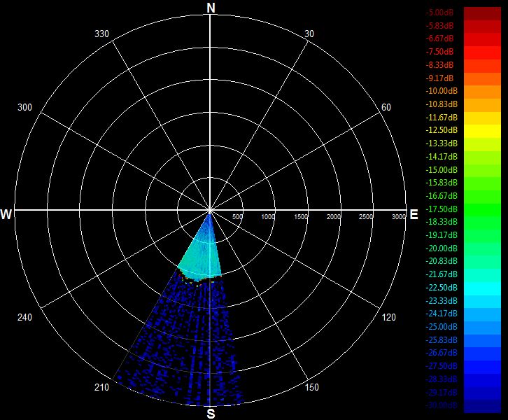508x420 pixels.
Task: Click the 150 degree bearing label
Action: (x=311, y=387)
